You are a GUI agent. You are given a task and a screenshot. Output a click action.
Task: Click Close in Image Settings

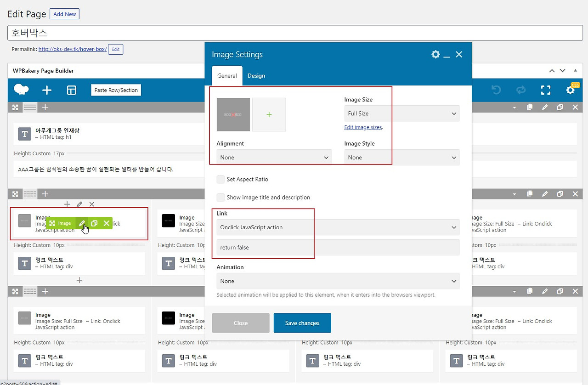pyautogui.click(x=241, y=323)
